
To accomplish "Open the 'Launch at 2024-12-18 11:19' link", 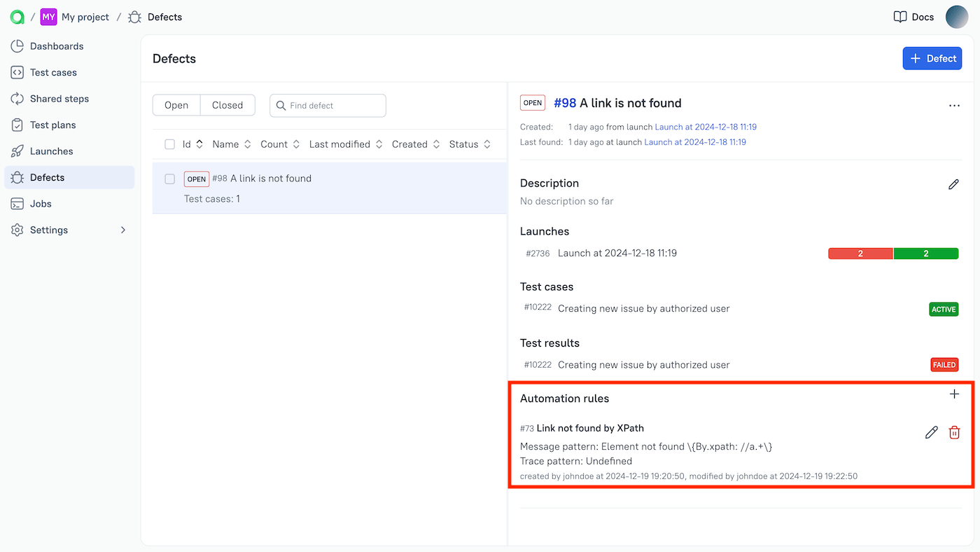I will (705, 127).
